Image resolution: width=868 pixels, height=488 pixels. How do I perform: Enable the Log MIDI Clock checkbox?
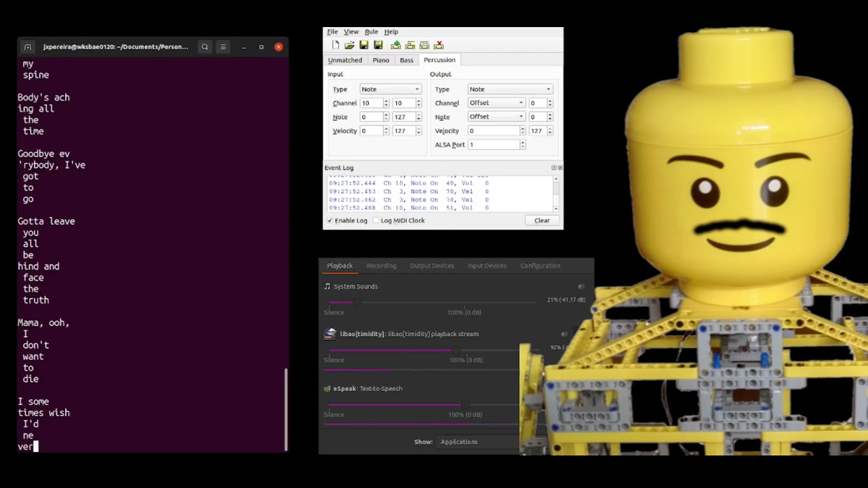[376, 220]
